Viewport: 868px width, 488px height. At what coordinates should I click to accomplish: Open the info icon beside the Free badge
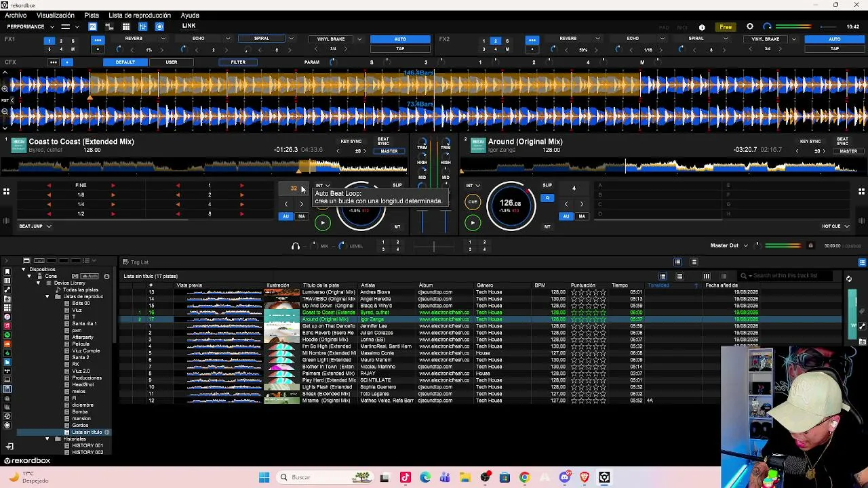coord(702,27)
